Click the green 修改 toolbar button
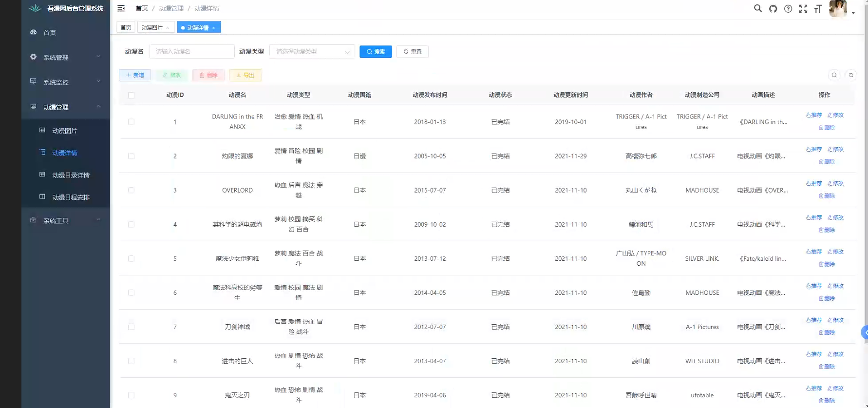 click(x=171, y=75)
